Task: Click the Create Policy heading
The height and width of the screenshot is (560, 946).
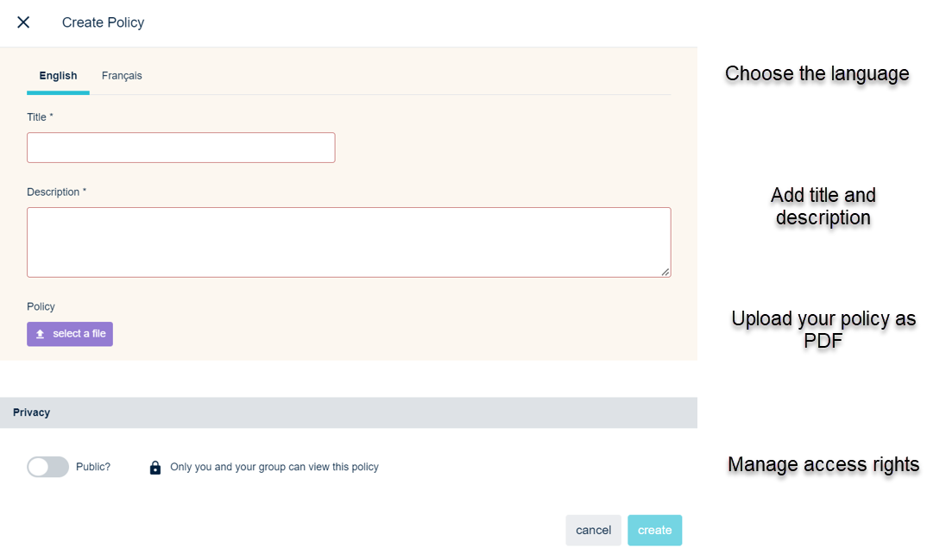Action: coord(103,22)
